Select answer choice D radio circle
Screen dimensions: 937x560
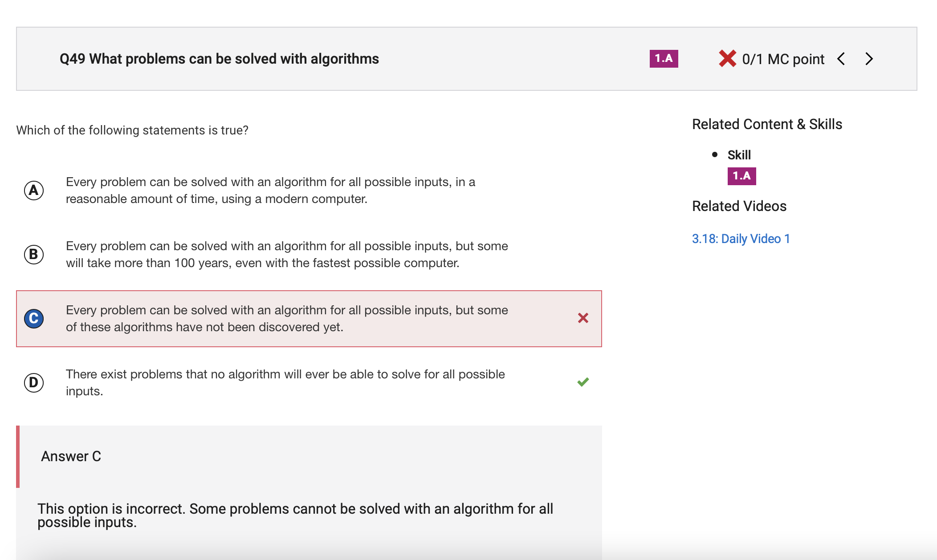tap(34, 382)
